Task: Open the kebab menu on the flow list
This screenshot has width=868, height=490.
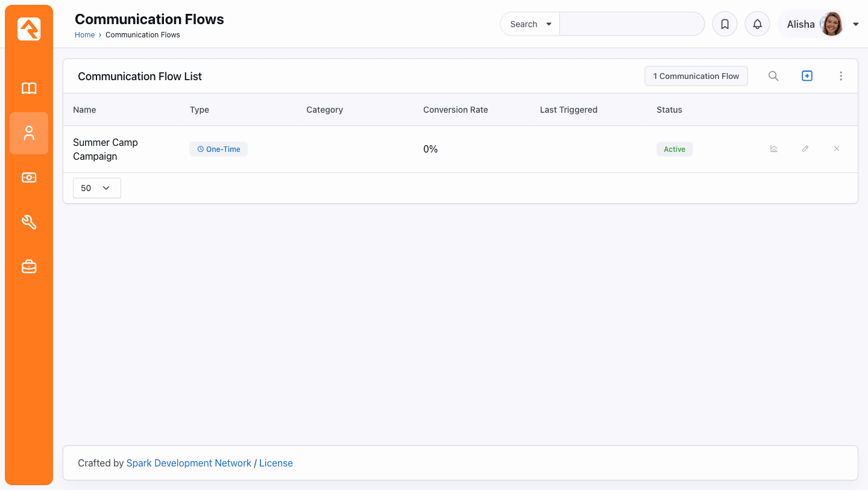Action: coord(841,76)
